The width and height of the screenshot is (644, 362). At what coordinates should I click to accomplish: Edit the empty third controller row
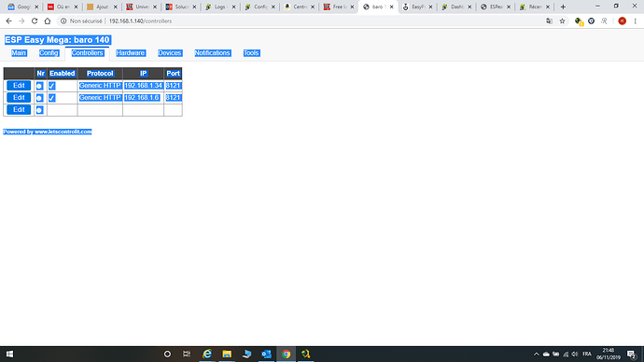tap(19, 109)
